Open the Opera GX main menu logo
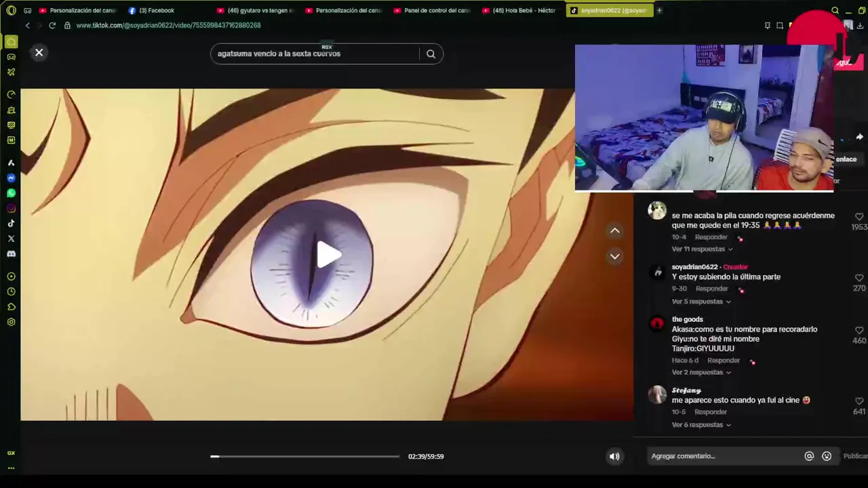 pyautogui.click(x=11, y=10)
